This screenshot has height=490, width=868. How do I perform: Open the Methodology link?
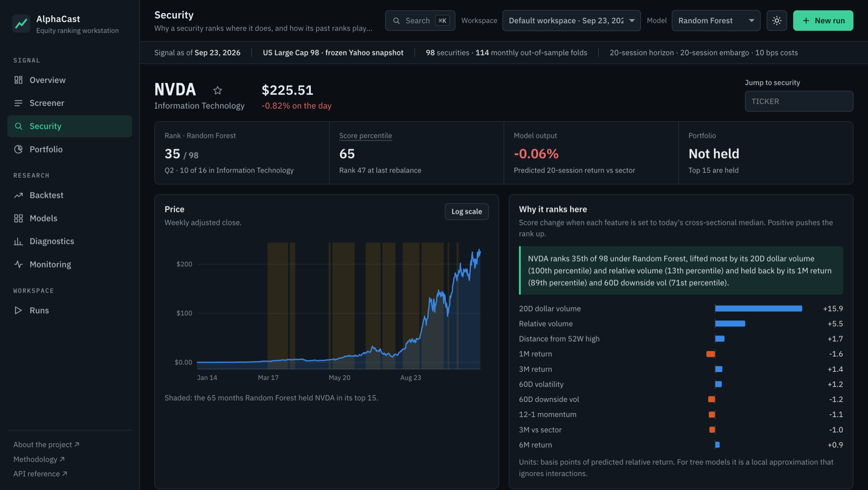(39, 459)
